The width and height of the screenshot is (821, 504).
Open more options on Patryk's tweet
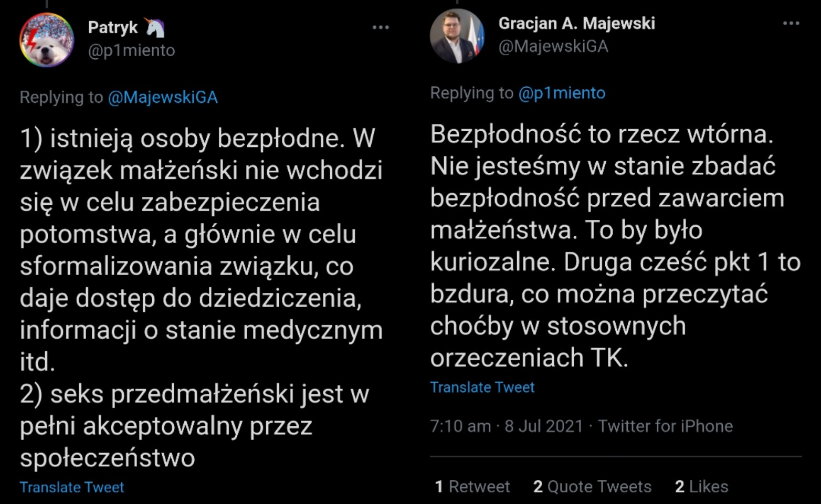(x=381, y=27)
